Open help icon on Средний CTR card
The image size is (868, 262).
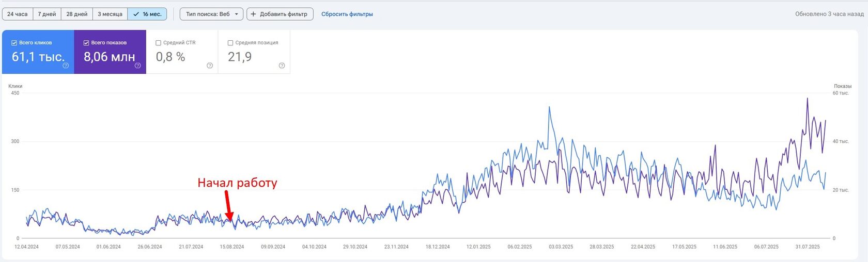tap(210, 65)
